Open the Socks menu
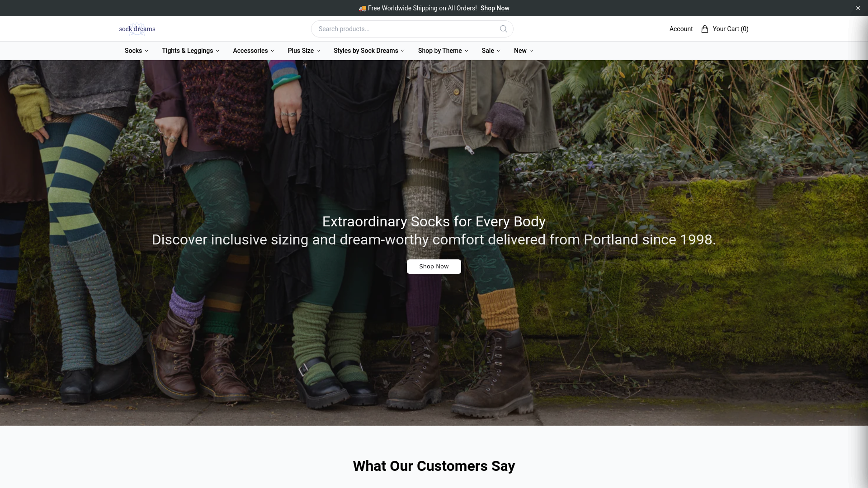868x488 pixels. tap(137, 51)
